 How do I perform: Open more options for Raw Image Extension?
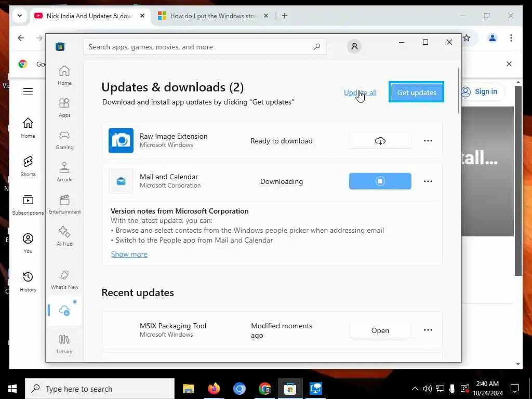tap(428, 140)
